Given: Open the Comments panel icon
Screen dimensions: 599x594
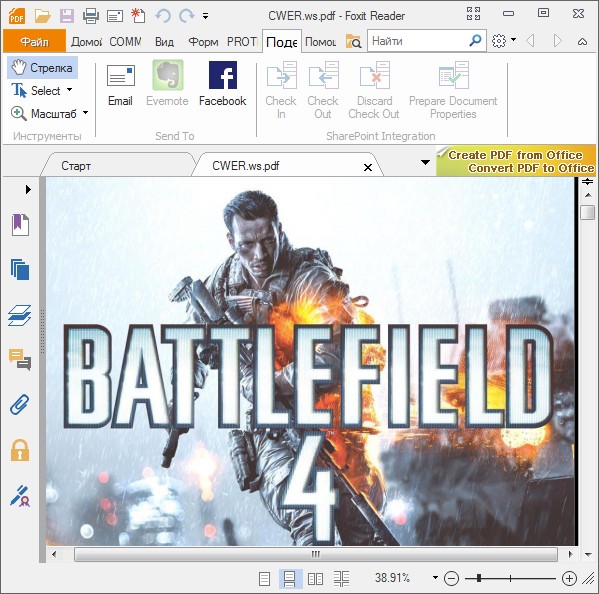Looking at the screenshot, I should point(20,359).
